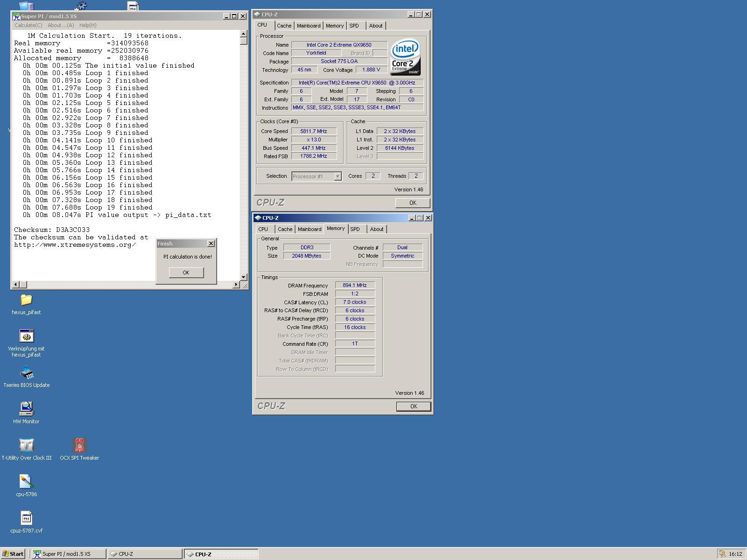The height and width of the screenshot is (560, 747).
Task: Click Loop 19 finished line
Action: point(88,208)
